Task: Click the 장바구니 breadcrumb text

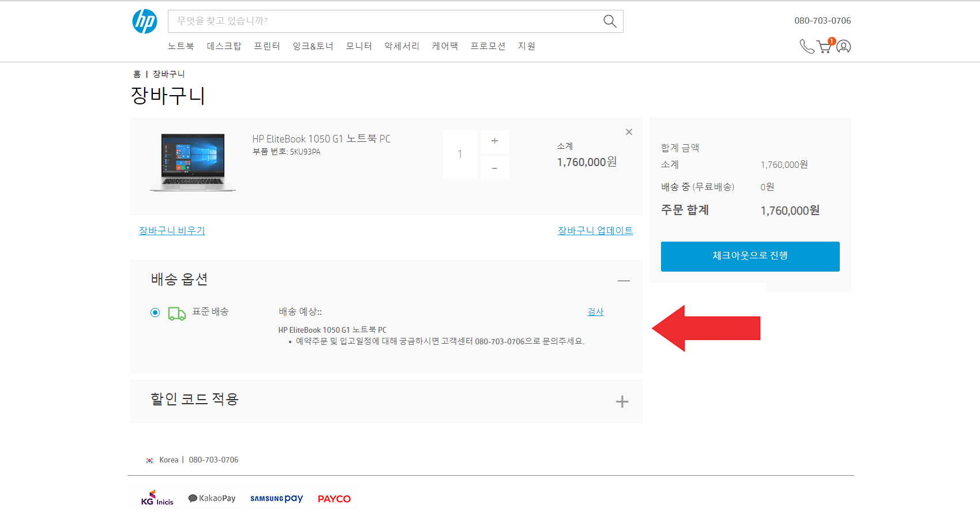Action: (x=168, y=74)
